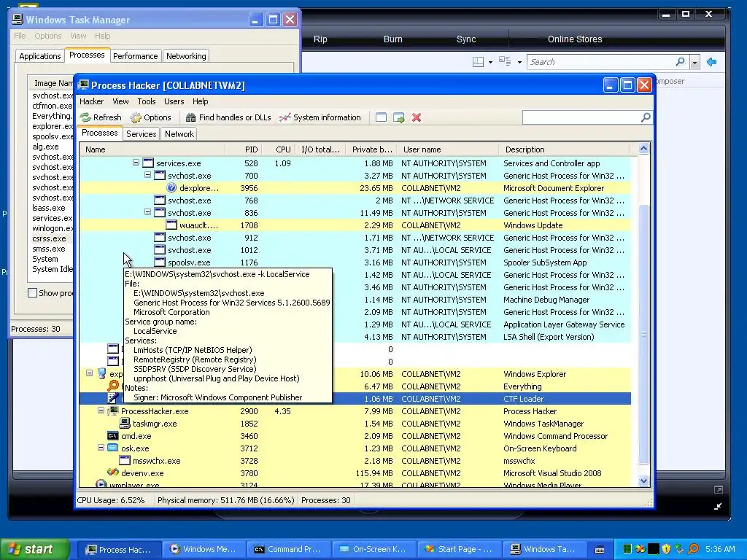Viewport: 747px width, 560px height.
Task: Open On-Screen Keyboard taskbar button
Action: [x=373, y=550]
